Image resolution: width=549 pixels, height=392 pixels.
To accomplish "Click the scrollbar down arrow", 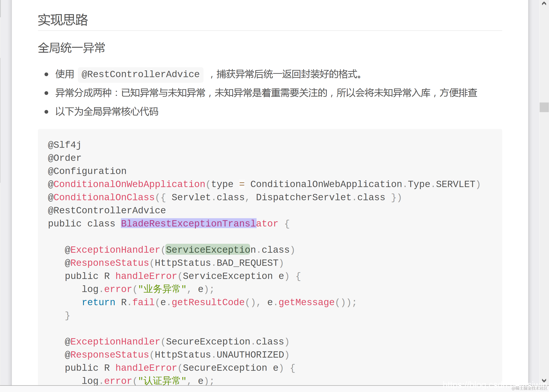I will click(544, 381).
